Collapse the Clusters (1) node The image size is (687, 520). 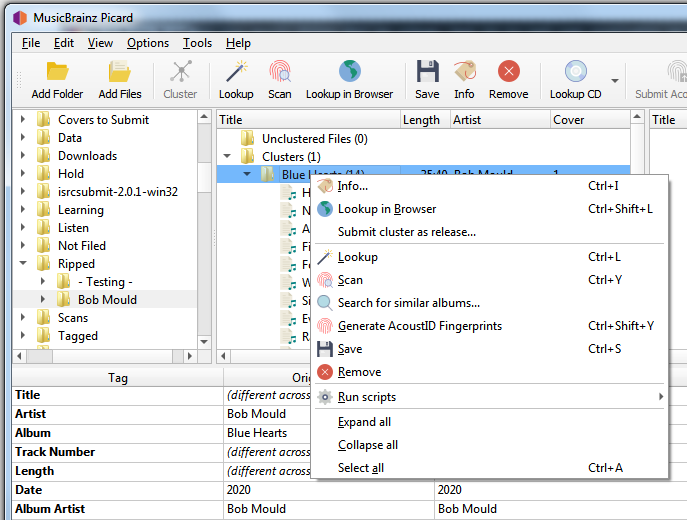click(227, 156)
